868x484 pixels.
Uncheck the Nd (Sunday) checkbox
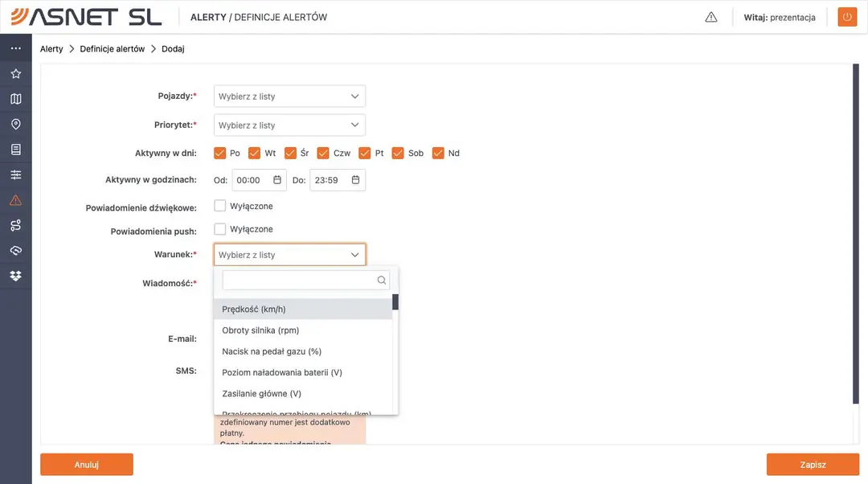coord(438,153)
